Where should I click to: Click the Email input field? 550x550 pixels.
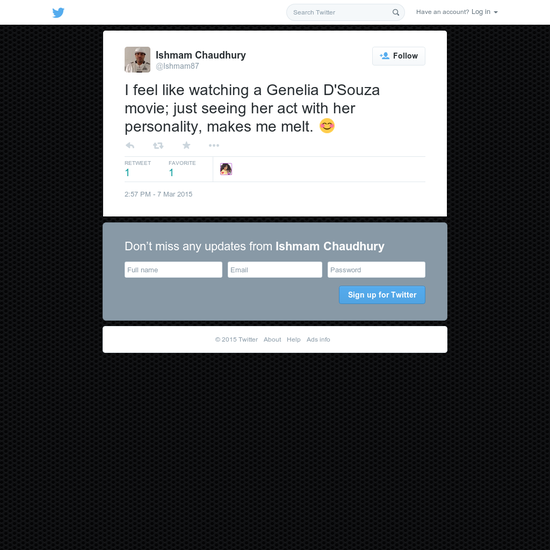click(x=275, y=270)
